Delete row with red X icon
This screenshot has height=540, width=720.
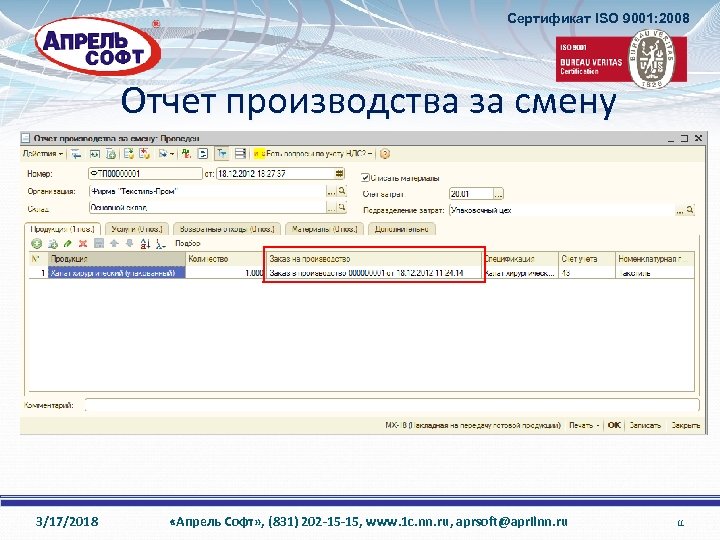(x=83, y=244)
